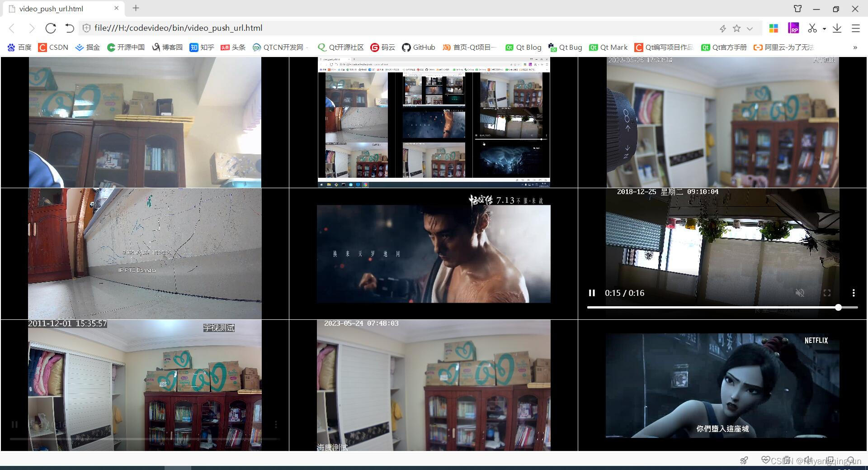Open the 博客园 bookmark
The width and height of the screenshot is (868, 470).
[167, 47]
